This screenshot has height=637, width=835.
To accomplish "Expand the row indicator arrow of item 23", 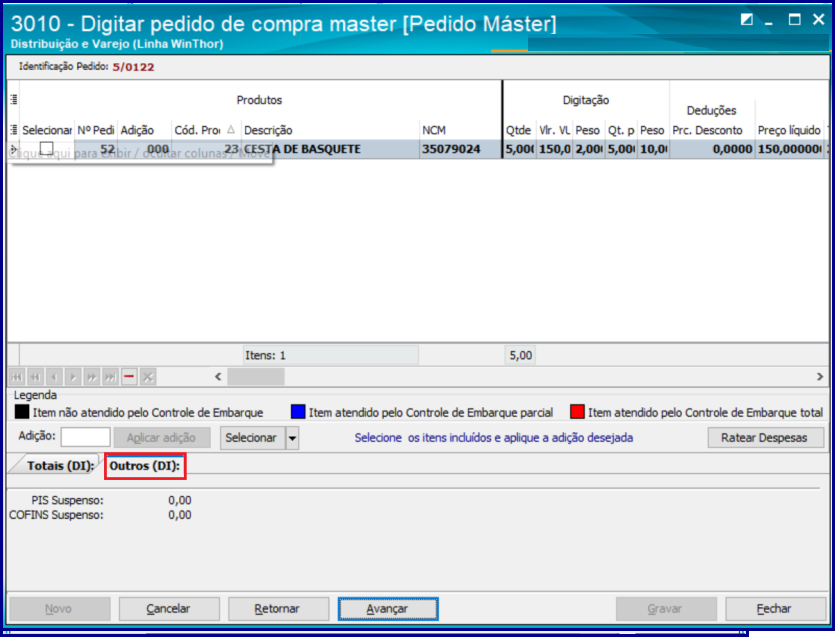I will pos(13,149).
